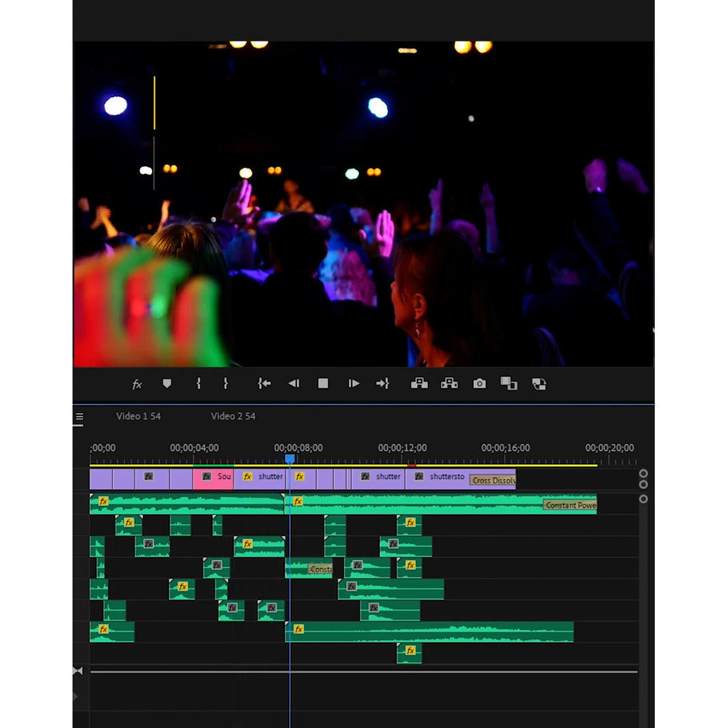Select the Consta audio transition
This screenshot has width=728, height=728.
(321, 569)
